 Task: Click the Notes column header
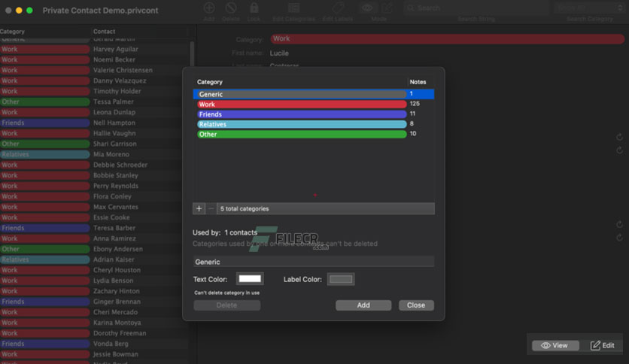coord(418,82)
